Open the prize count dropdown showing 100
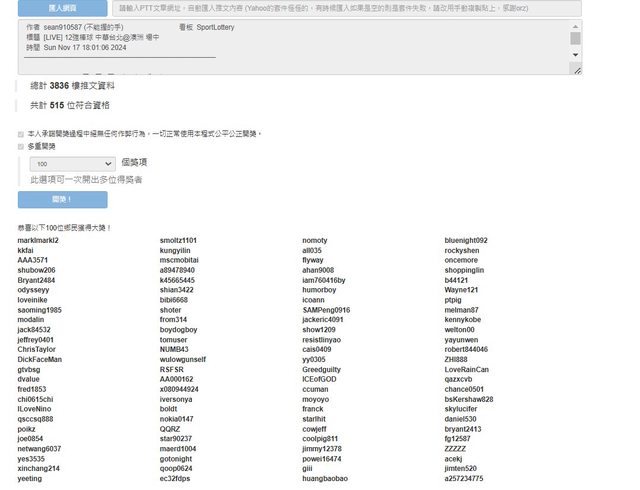This screenshot has width=640, height=490. pos(74,163)
